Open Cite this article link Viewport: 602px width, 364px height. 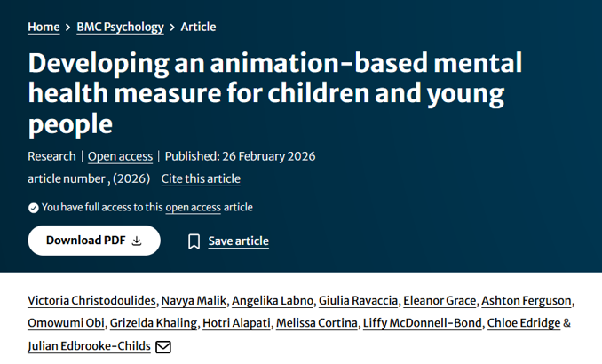[201, 178]
